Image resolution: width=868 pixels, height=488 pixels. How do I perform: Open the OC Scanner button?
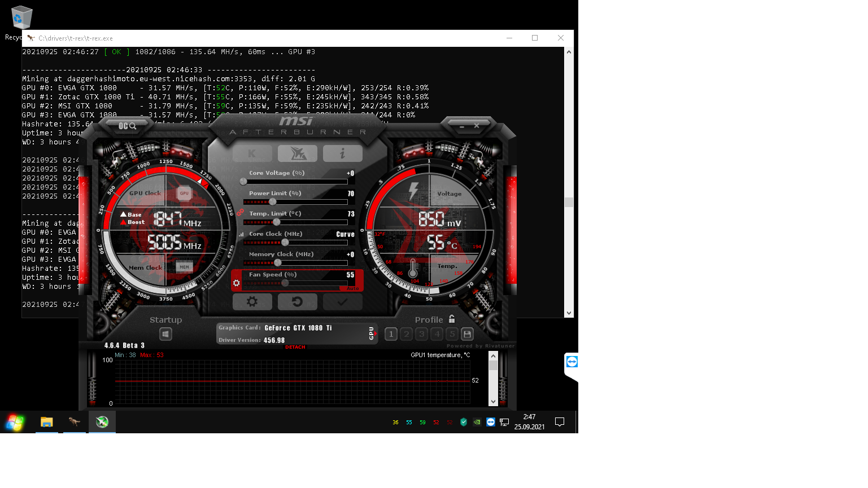127,126
